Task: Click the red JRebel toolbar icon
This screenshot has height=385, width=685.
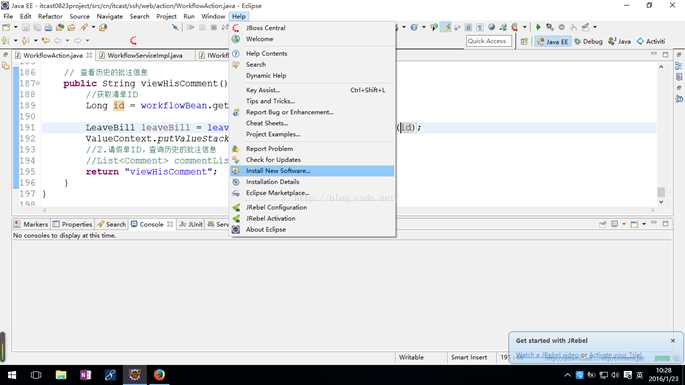Action: pos(515,27)
